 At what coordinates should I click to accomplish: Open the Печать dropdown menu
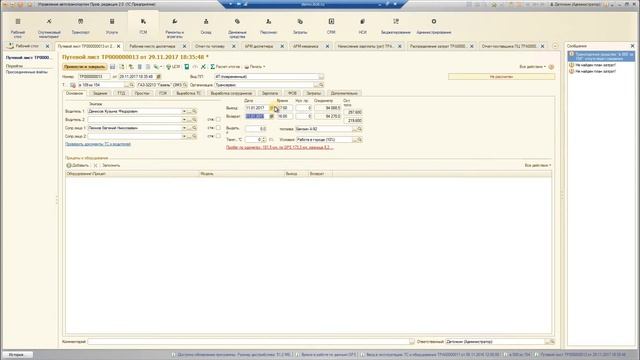pos(255,67)
